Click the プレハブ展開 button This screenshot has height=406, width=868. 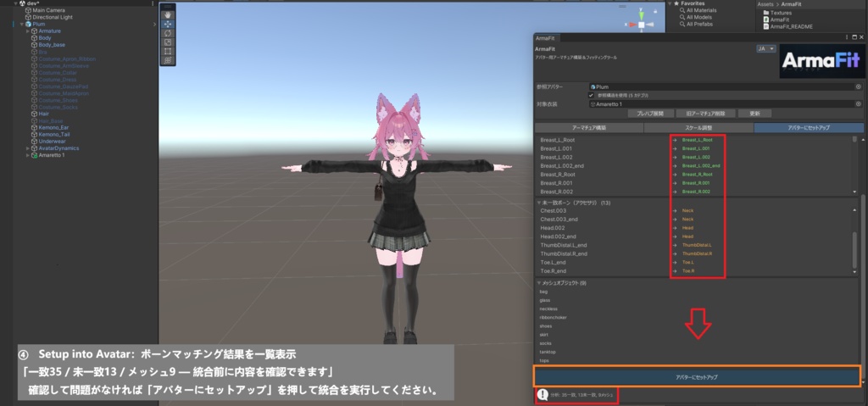(x=650, y=114)
